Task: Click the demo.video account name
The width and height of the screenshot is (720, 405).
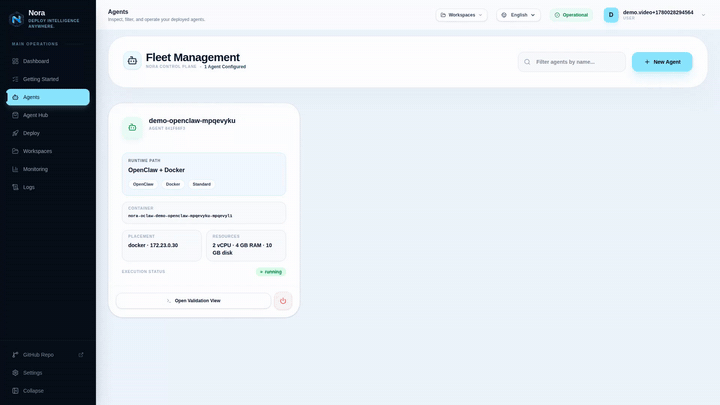Action: [658, 12]
